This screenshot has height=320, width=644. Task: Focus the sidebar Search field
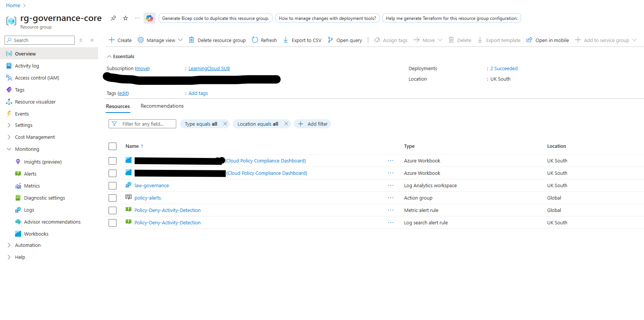click(40, 40)
